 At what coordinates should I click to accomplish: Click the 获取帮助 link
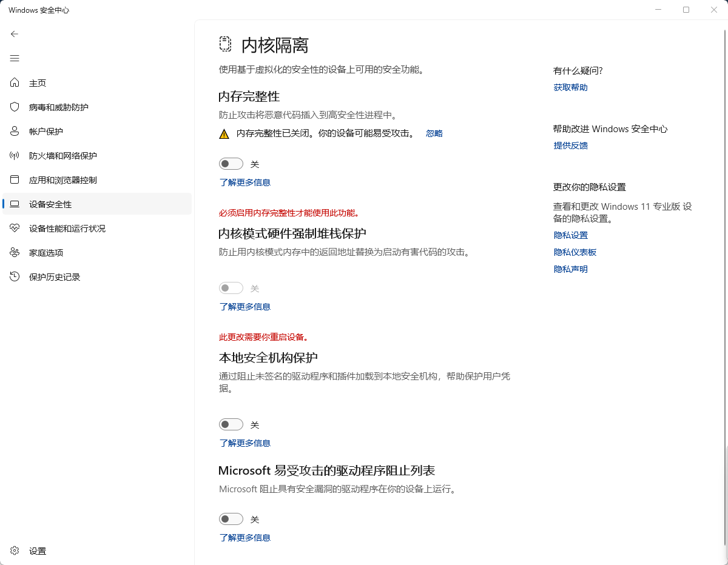point(571,87)
